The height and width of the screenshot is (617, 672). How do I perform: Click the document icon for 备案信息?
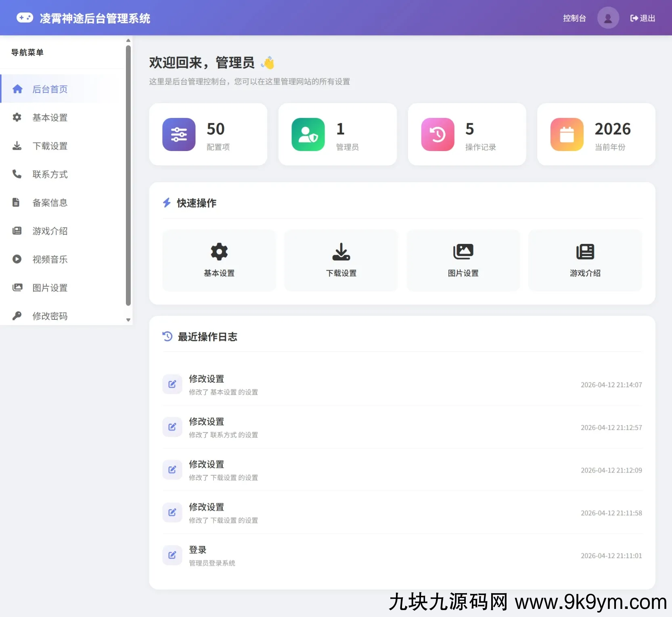16,202
